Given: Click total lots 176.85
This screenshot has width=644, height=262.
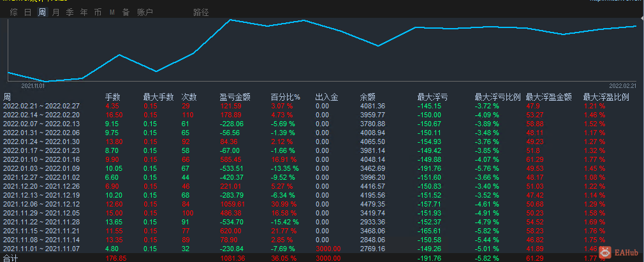Looking at the screenshot, I should tap(116, 258).
